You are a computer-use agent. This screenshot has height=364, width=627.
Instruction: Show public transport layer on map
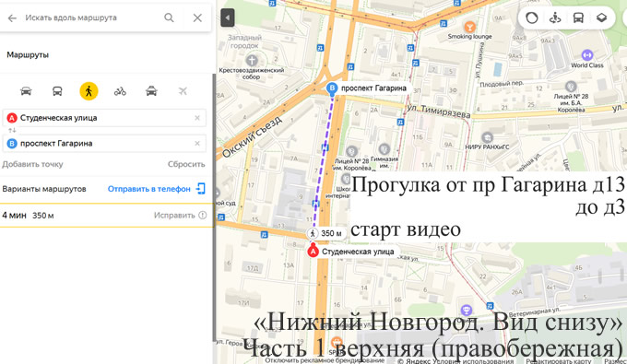coord(578,18)
